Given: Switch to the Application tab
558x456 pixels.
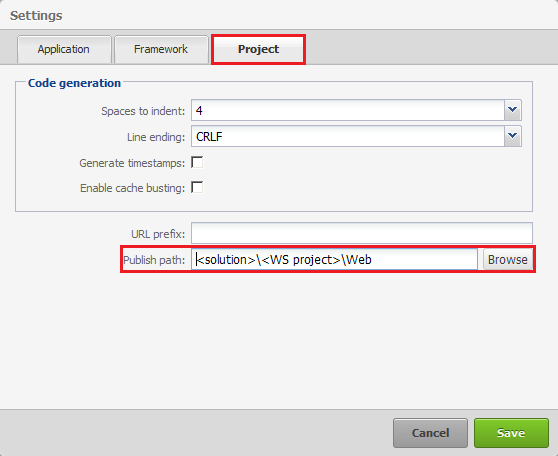Looking at the screenshot, I should tap(64, 49).
